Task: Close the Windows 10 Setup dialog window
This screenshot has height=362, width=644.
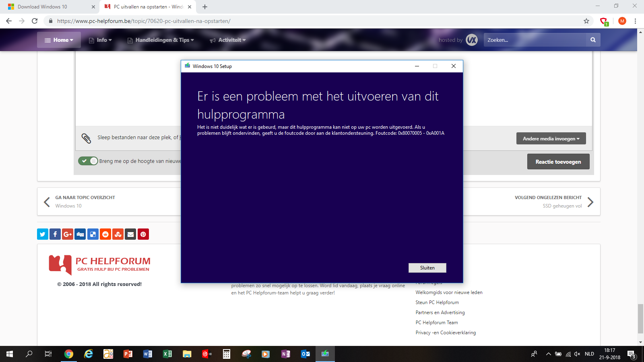Action: coord(454,66)
